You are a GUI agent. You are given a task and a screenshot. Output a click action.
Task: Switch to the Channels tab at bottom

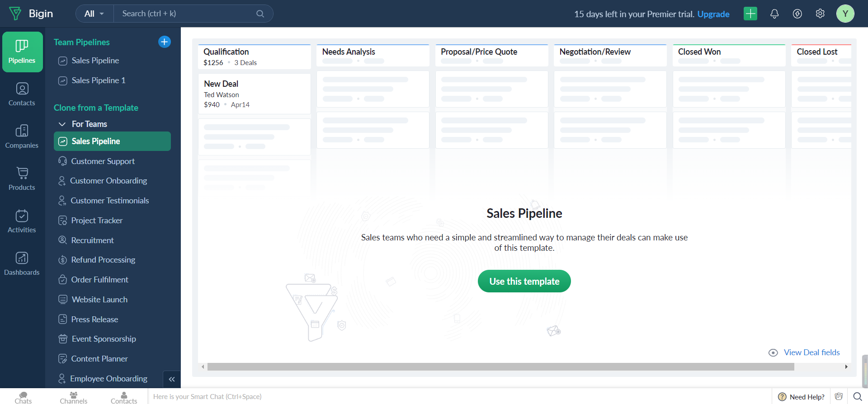tap(73, 397)
